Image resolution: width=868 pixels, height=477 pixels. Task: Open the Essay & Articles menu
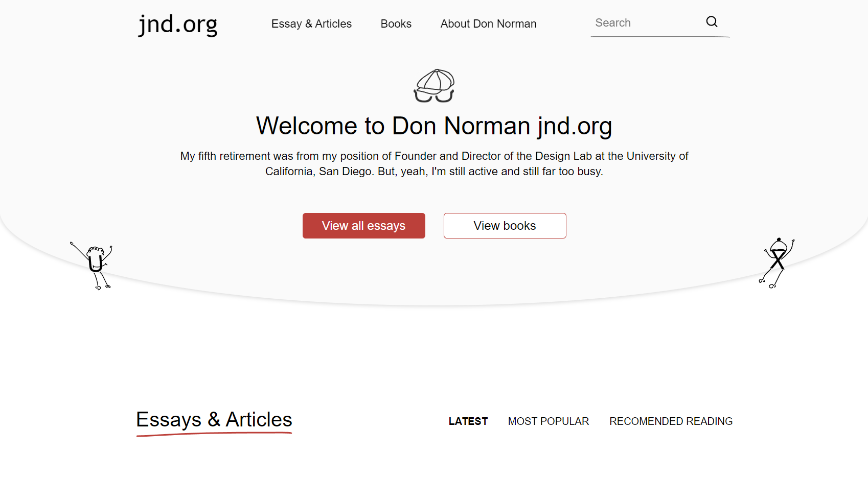(311, 24)
